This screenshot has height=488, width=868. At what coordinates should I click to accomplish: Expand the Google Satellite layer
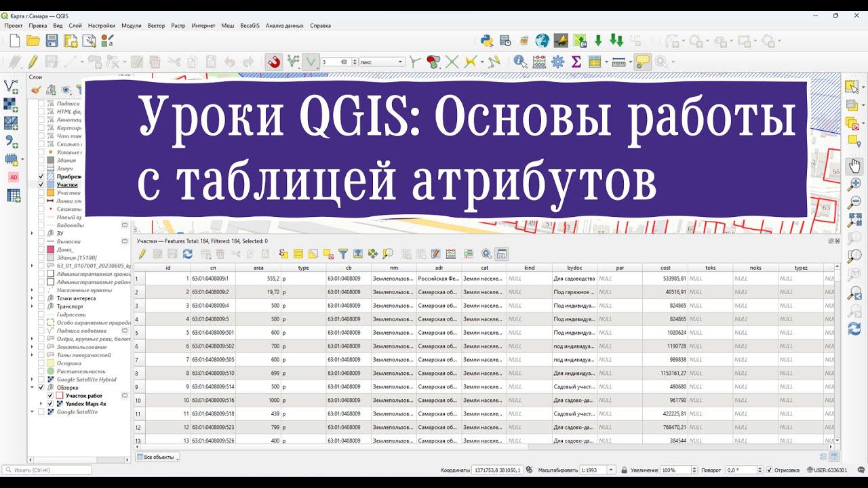(32, 412)
